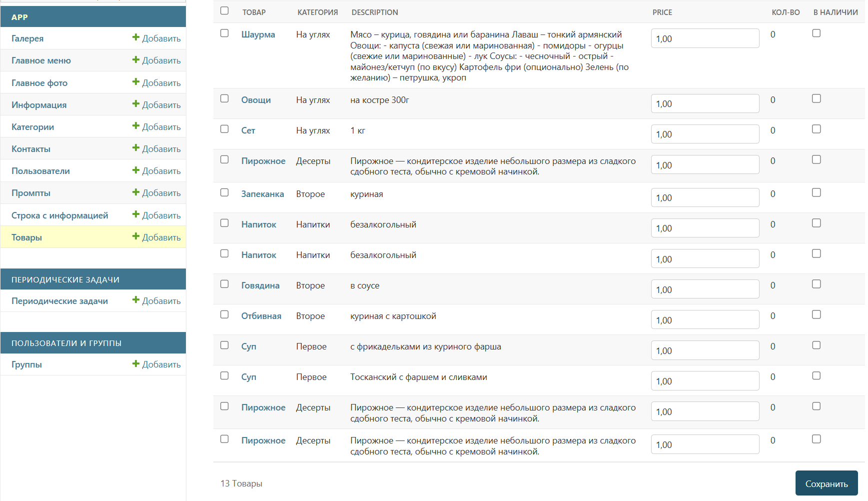Click the plus icon next to Контакты
This screenshot has width=868, height=501.
(x=136, y=148)
